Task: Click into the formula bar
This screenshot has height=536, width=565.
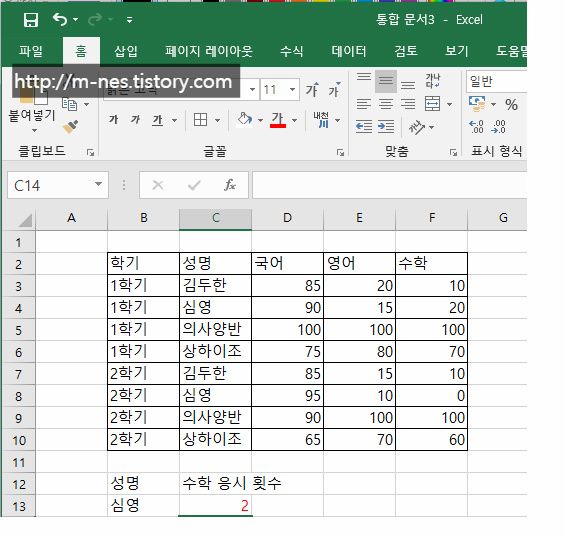Action: (389, 185)
